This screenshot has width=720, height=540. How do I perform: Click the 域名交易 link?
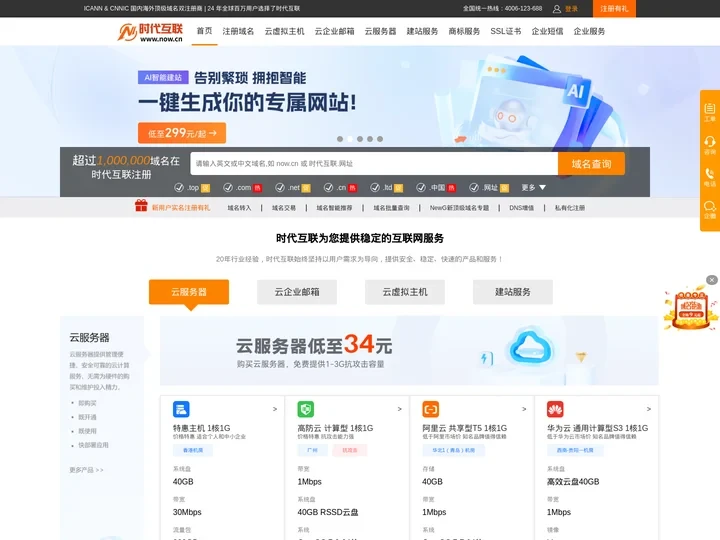[284, 208]
